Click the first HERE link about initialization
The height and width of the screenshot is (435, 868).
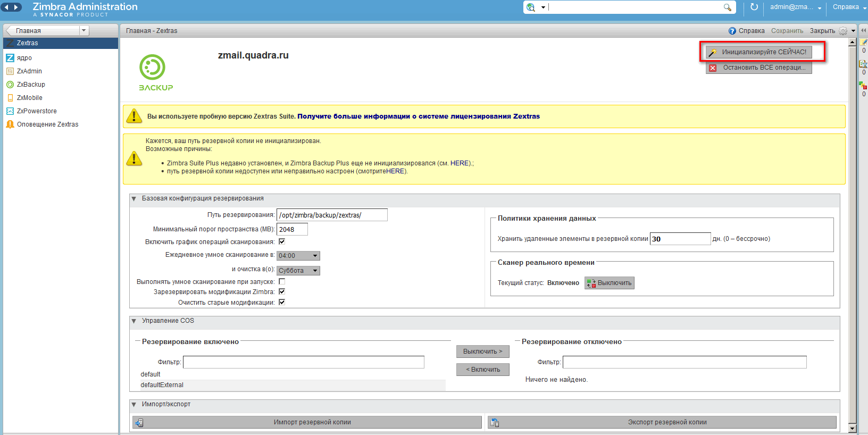tap(460, 163)
